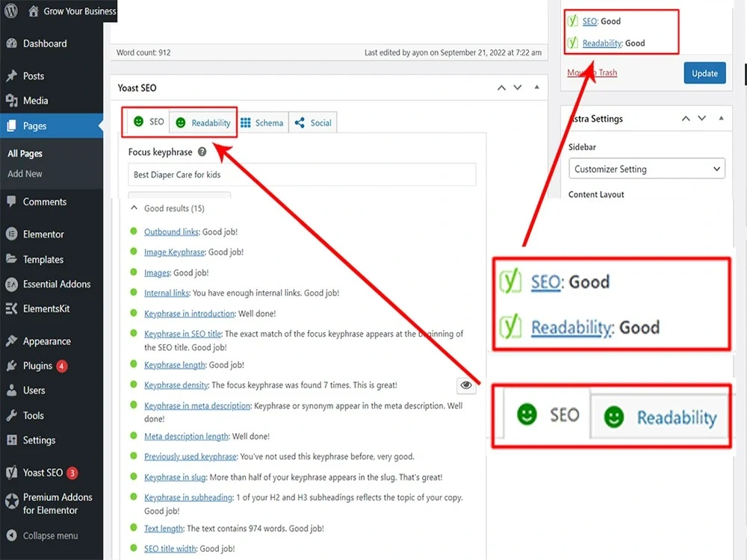Click the Plugins update count badge
The width and height of the screenshot is (747, 560).
click(x=61, y=366)
